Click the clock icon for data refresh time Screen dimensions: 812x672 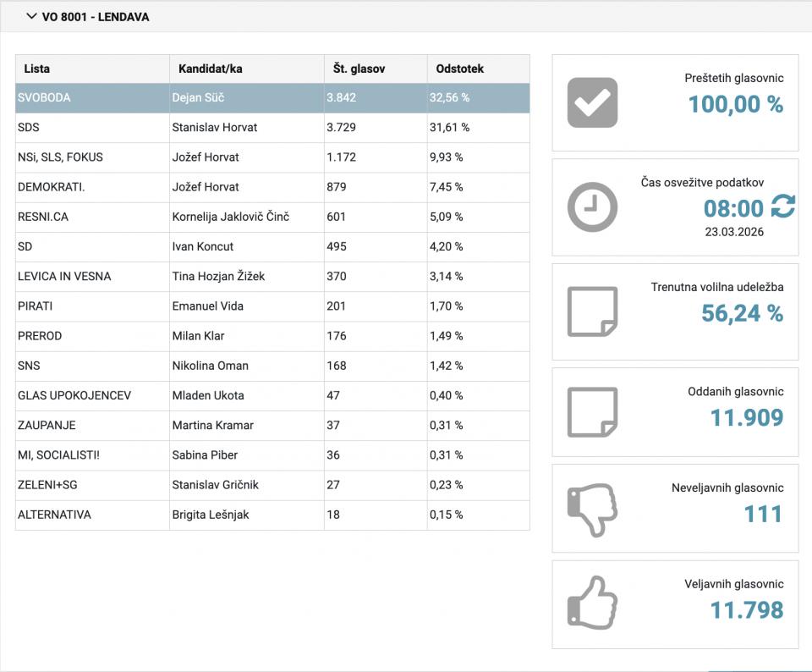pos(592,207)
